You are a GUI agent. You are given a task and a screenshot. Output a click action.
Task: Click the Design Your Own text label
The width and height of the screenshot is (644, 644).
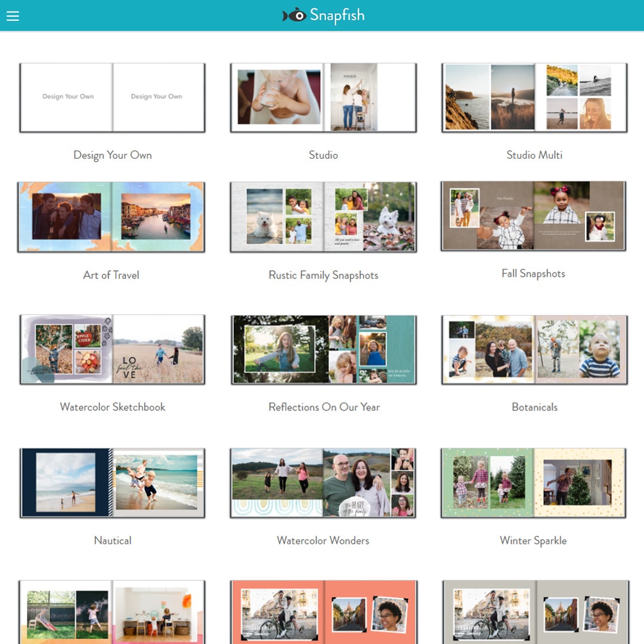click(112, 155)
